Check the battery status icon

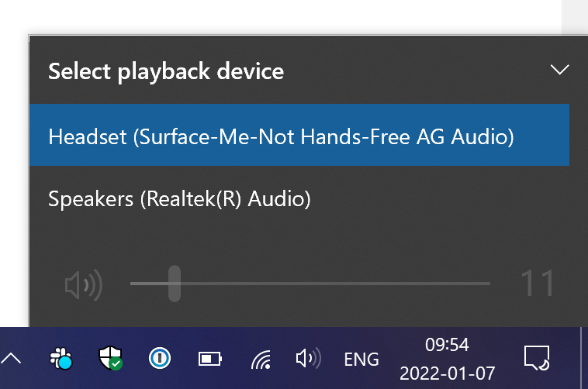[x=210, y=359]
